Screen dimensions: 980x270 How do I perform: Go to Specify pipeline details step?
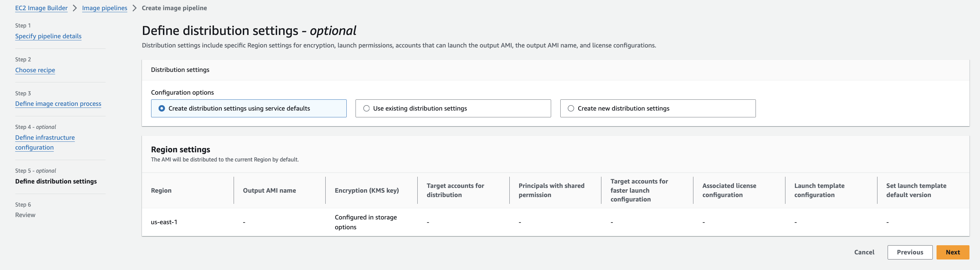pos(48,36)
